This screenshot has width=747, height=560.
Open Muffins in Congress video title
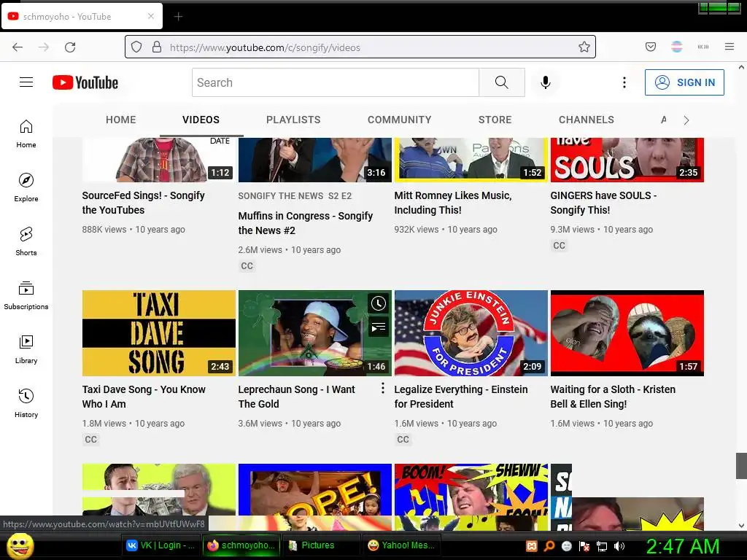pyautogui.click(x=306, y=223)
